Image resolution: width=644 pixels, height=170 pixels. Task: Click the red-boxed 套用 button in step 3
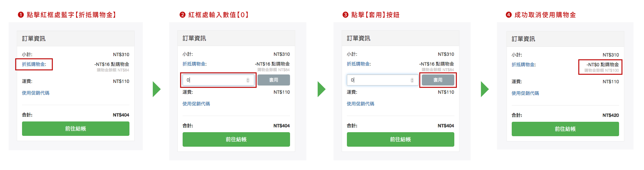pos(438,80)
